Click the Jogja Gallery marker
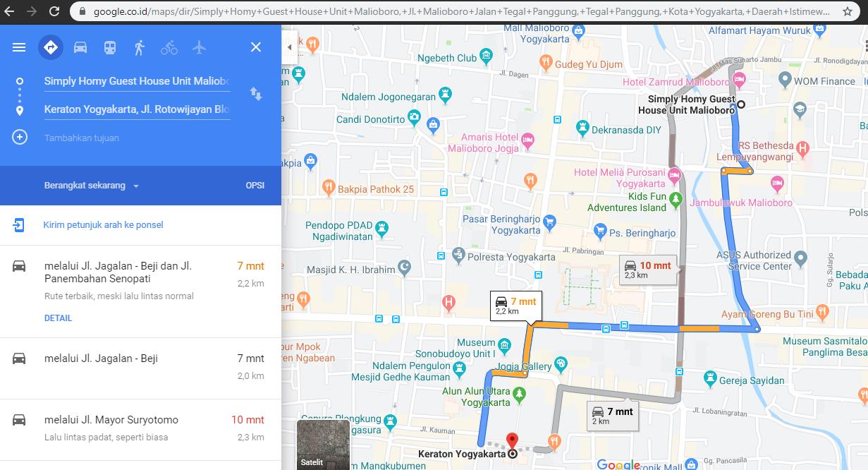This screenshot has width=868, height=470. click(x=561, y=364)
